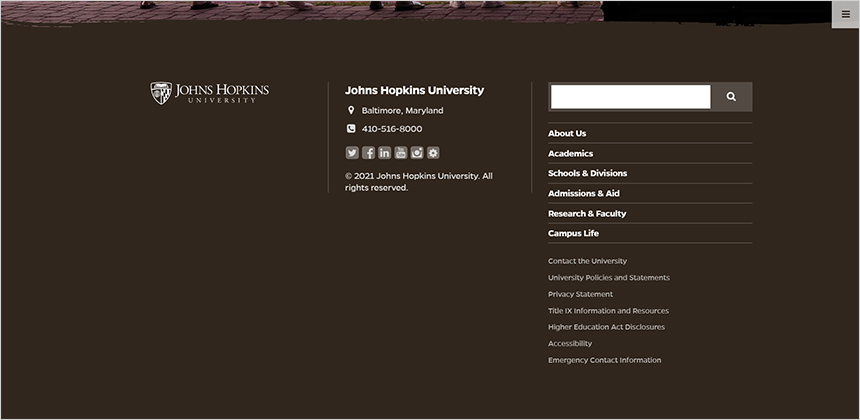This screenshot has width=860, height=420.
Task: Open the Facebook social icon
Action: (369, 153)
